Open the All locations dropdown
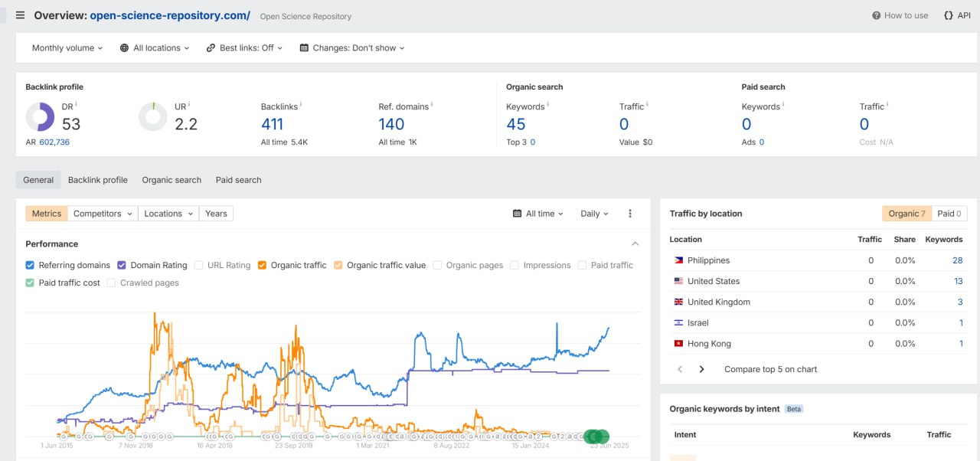The height and width of the screenshot is (461, 980). 155,47
